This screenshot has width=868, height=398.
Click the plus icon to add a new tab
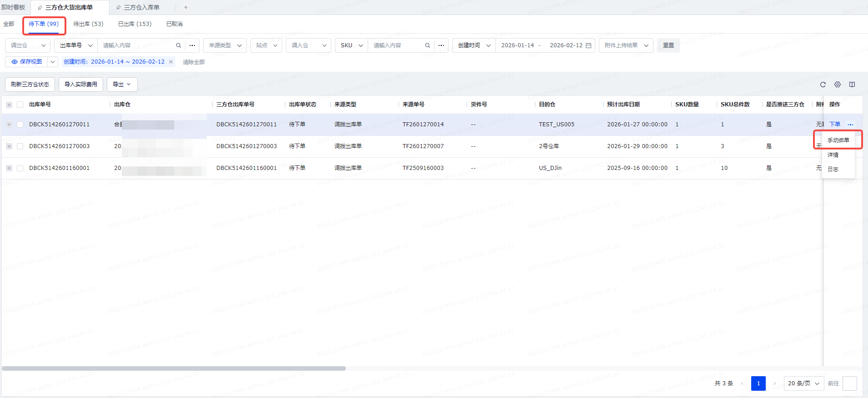(x=186, y=7)
